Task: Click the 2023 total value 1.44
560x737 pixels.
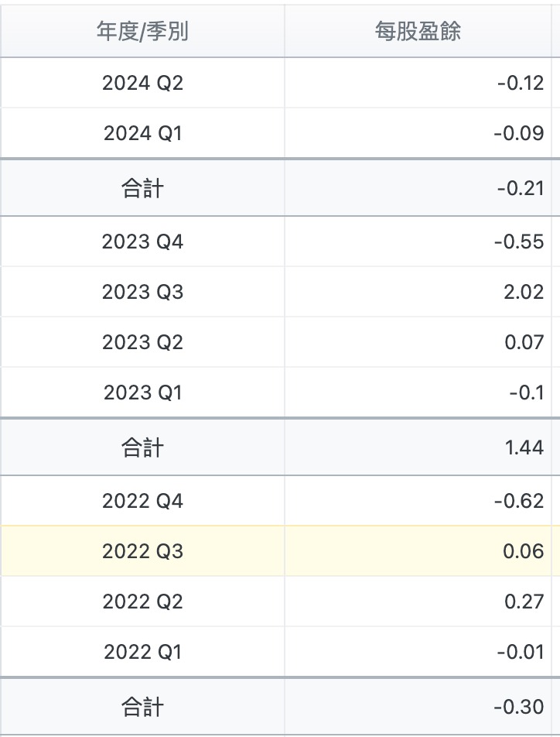Action: [524, 447]
